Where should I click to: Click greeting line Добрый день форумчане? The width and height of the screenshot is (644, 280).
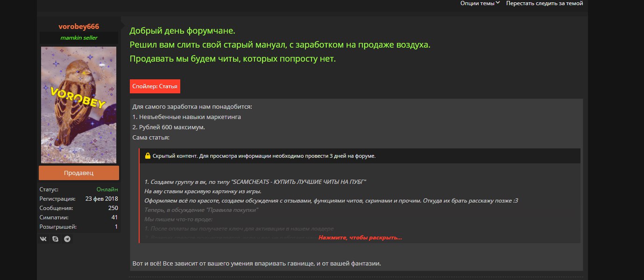pos(183,31)
